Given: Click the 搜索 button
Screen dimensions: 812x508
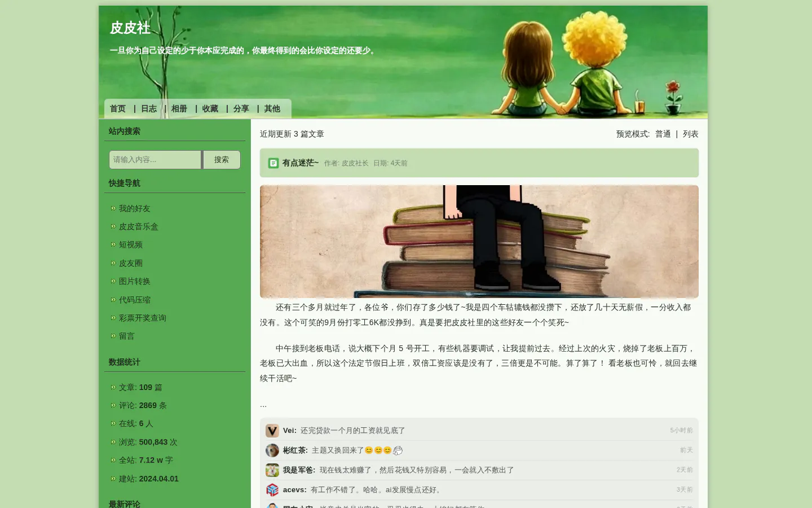Looking at the screenshot, I should click(x=222, y=160).
